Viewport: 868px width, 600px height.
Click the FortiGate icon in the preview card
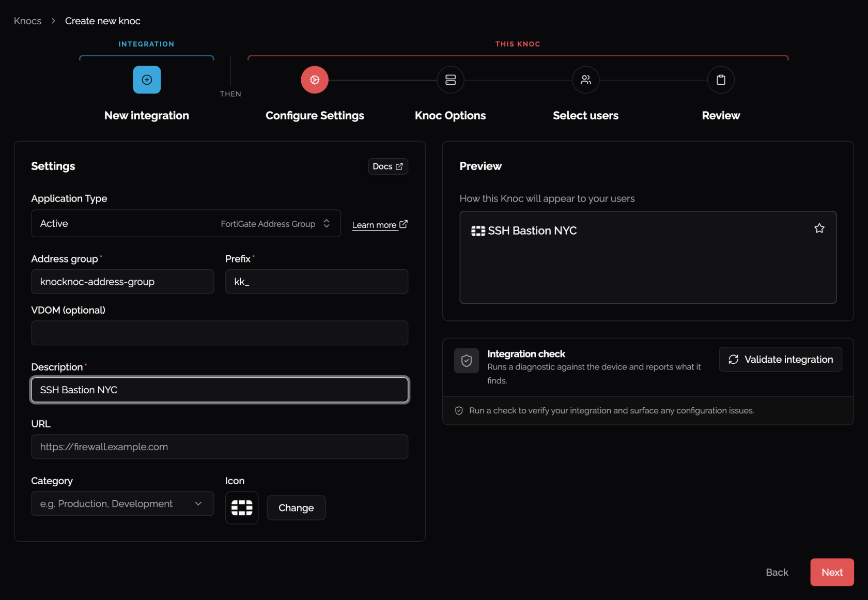click(478, 230)
